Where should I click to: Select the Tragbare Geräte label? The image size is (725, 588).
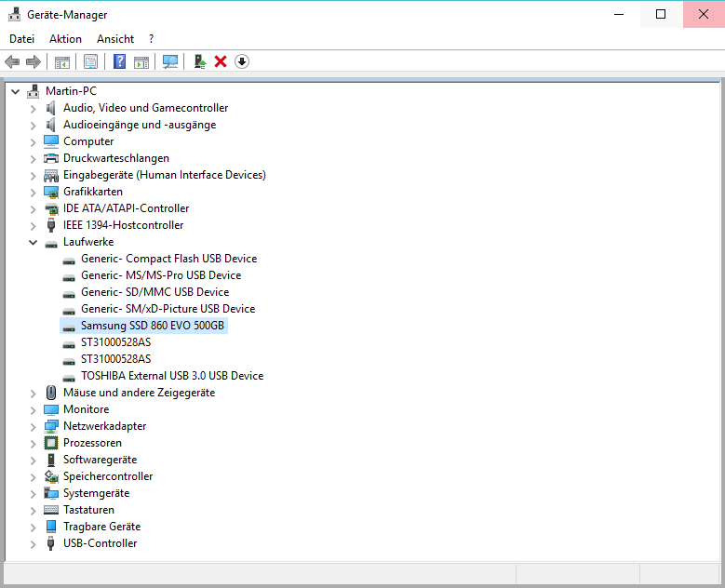[101, 527]
